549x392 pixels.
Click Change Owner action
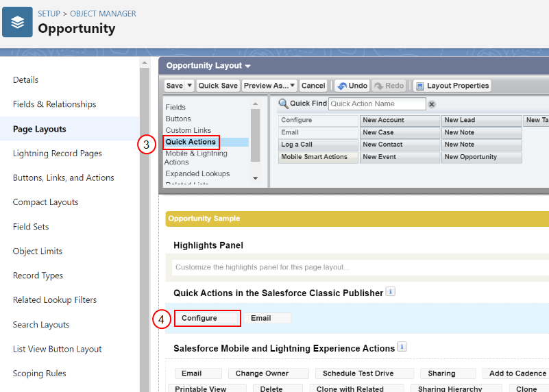[268, 373]
